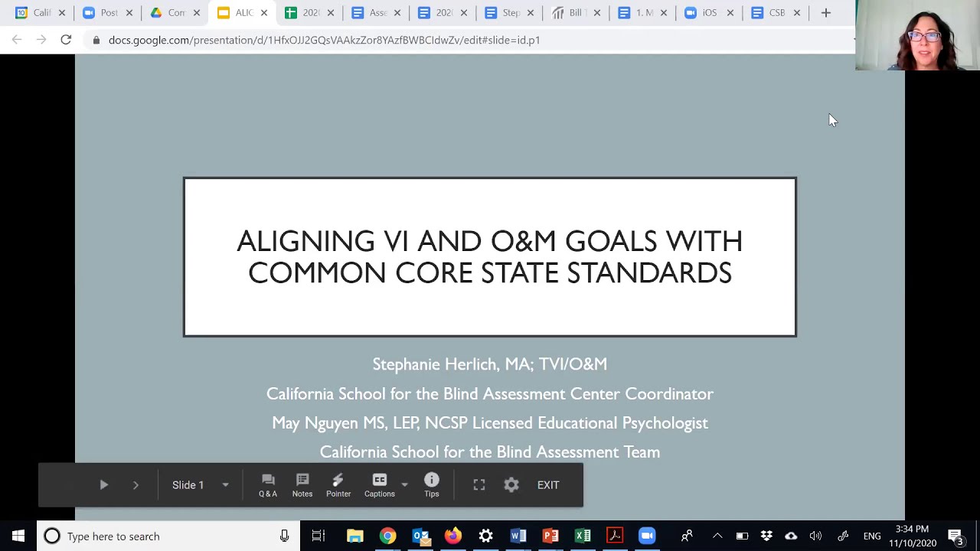Screen dimensions: 980x551
Task: Open the People icon in taskbar
Action: 687,536
